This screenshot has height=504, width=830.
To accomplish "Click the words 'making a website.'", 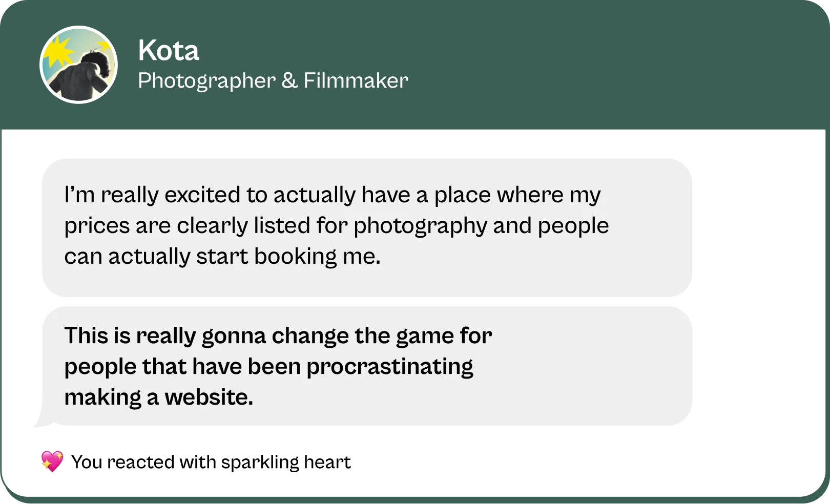I will click(159, 397).
